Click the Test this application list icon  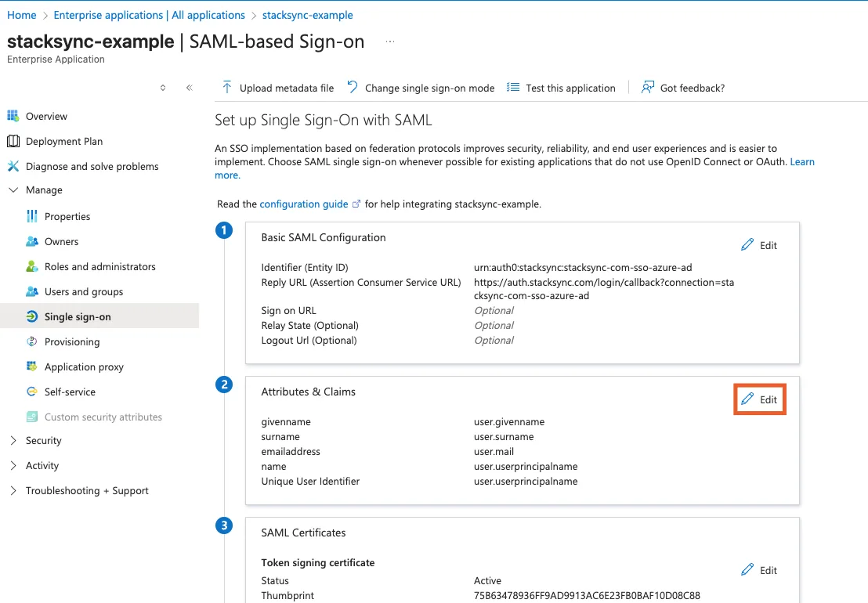pos(513,88)
